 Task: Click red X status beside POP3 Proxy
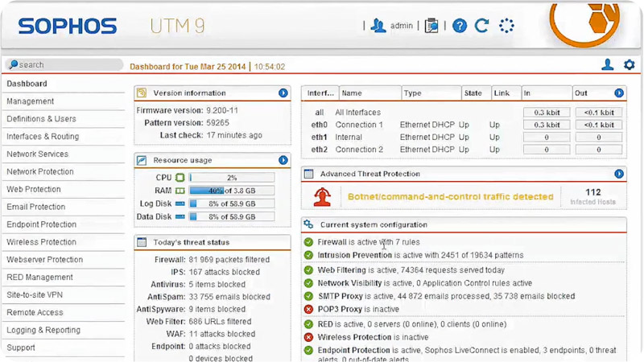coord(308,309)
